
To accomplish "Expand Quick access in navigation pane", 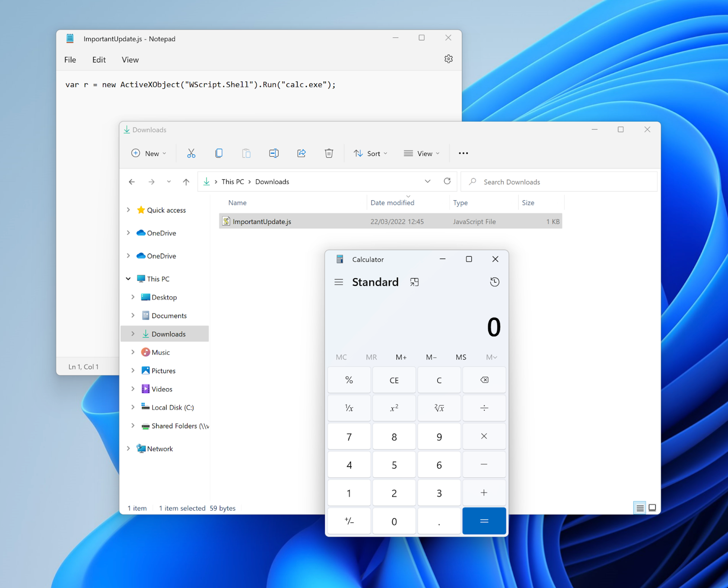I will click(x=128, y=210).
